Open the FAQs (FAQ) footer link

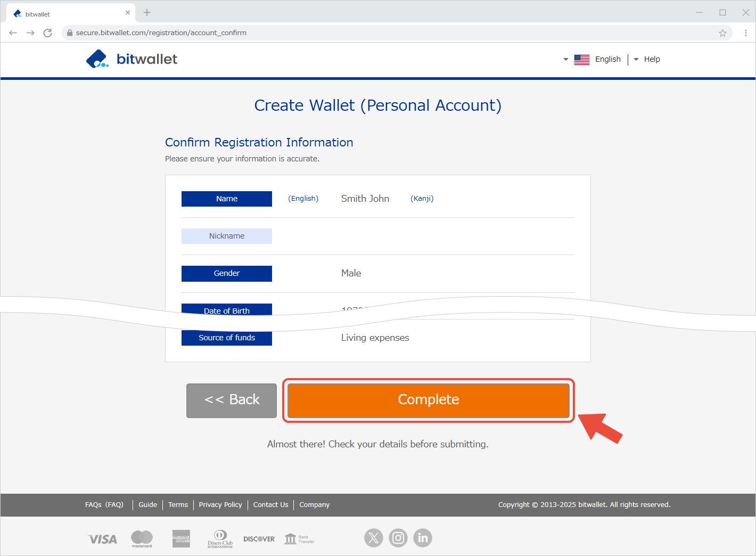point(104,505)
